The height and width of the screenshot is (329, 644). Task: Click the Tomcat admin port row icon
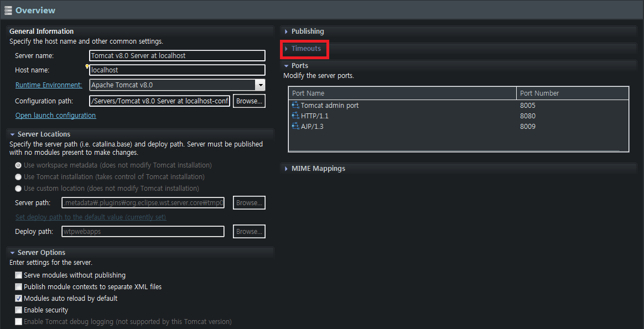coord(295,106)
